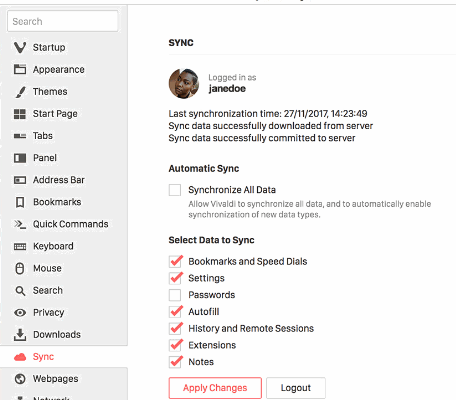Open Quick Commands prompt icon
This screenshot has height=402, width=456.
(20, 224)
